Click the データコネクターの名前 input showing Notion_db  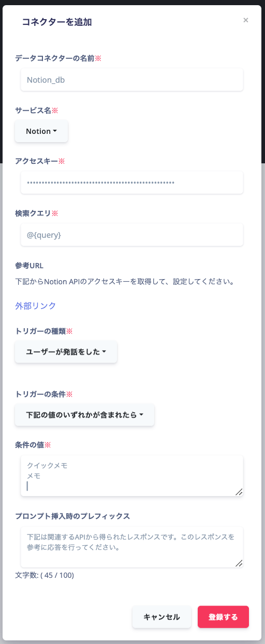coord(132,80)
